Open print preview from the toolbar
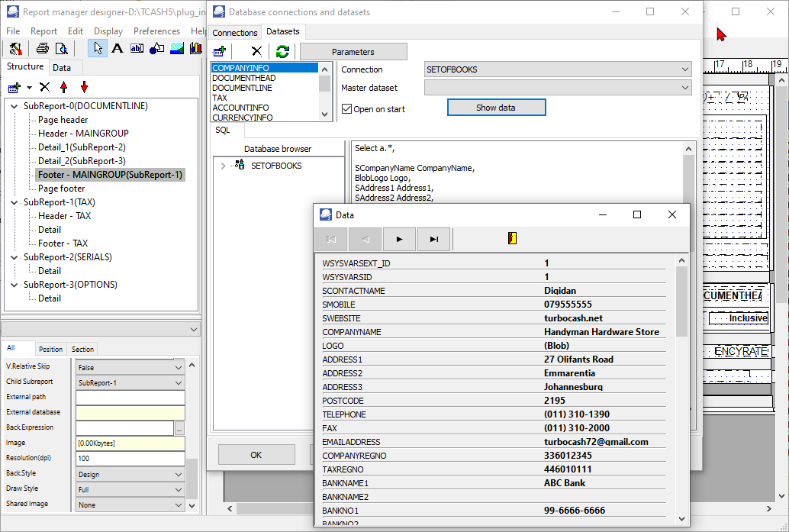The height and width of the screenshot is (532, 789). click(x=62, y=49)
